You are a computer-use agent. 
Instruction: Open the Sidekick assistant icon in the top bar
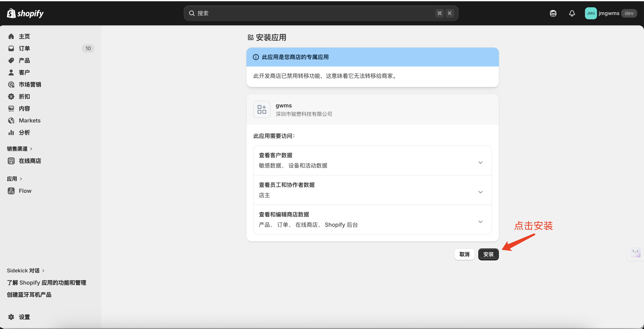553,13
